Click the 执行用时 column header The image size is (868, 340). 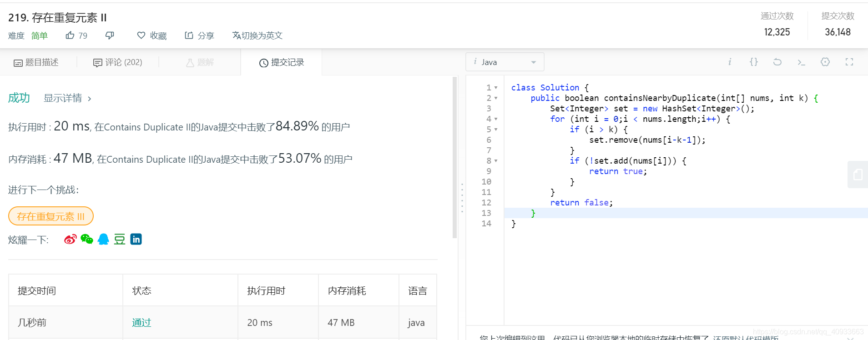[x=266, y=290]
